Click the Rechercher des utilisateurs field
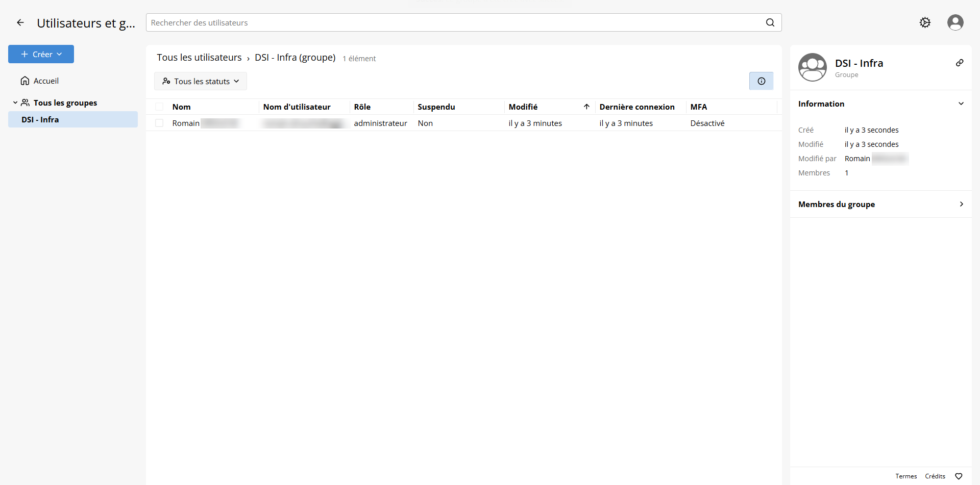The width and height of the screenshot is (980, 485). [454, 22]
